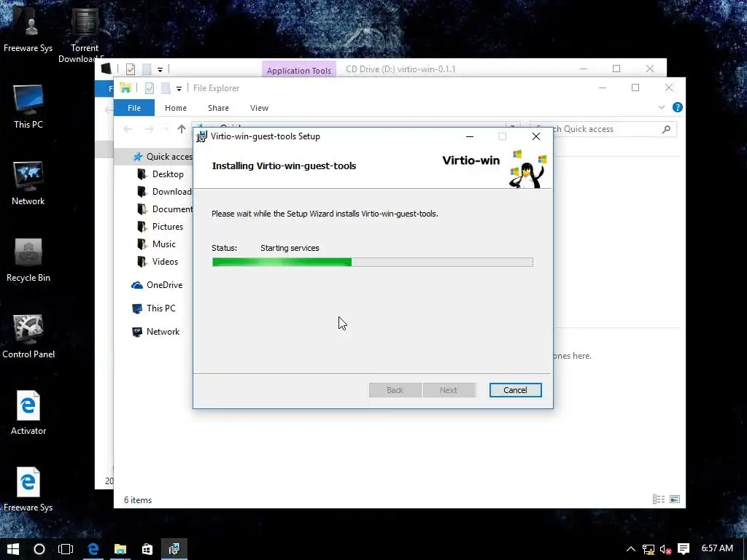The height and width of the screenshot is (560, 747).
Task: Minimize the Virtio-win-guest-tools Setup window
Action: [470, 136]
